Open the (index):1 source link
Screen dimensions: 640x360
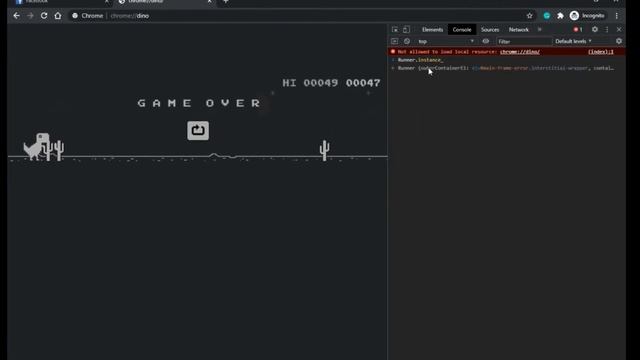click(x=600, y=52)
